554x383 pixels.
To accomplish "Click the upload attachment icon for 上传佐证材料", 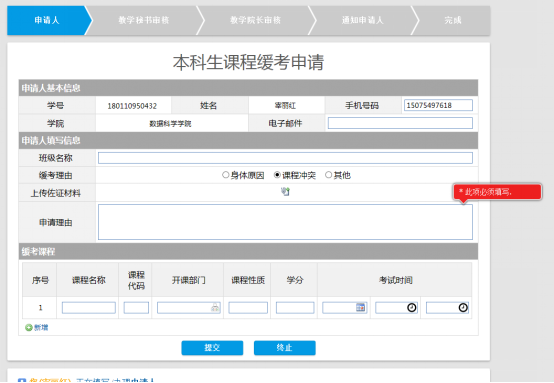I will coord(285,192).
